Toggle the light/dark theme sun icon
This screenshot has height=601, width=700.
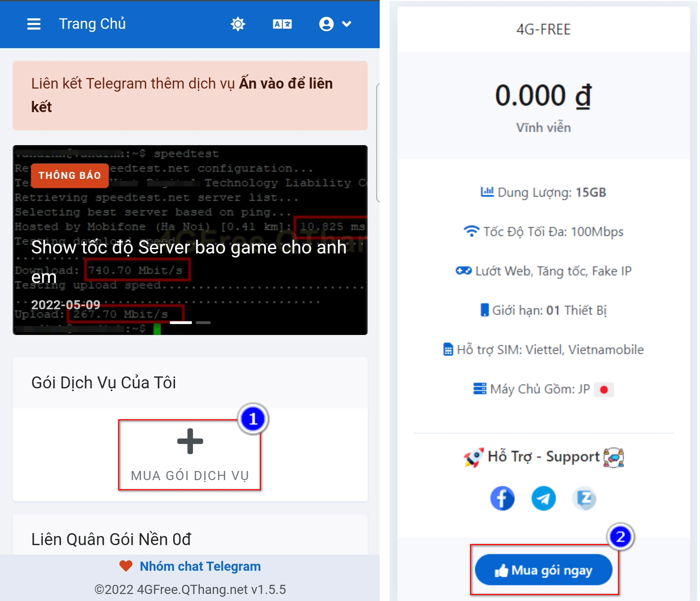(x=238, y=24)
